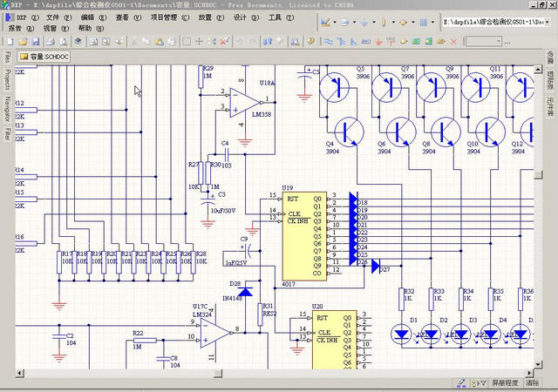Screen dimensions: 558x392
Task: Click the clear filter red X icon
Action: (x=225, y=42)
